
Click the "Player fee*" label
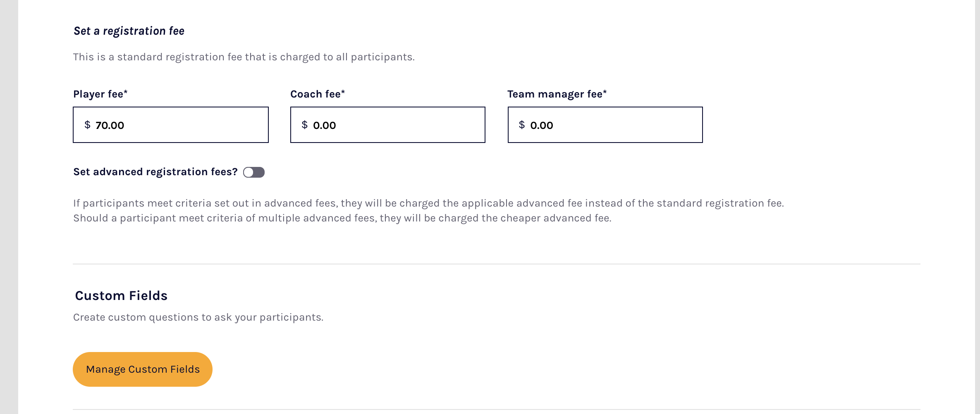coord(100,94)
